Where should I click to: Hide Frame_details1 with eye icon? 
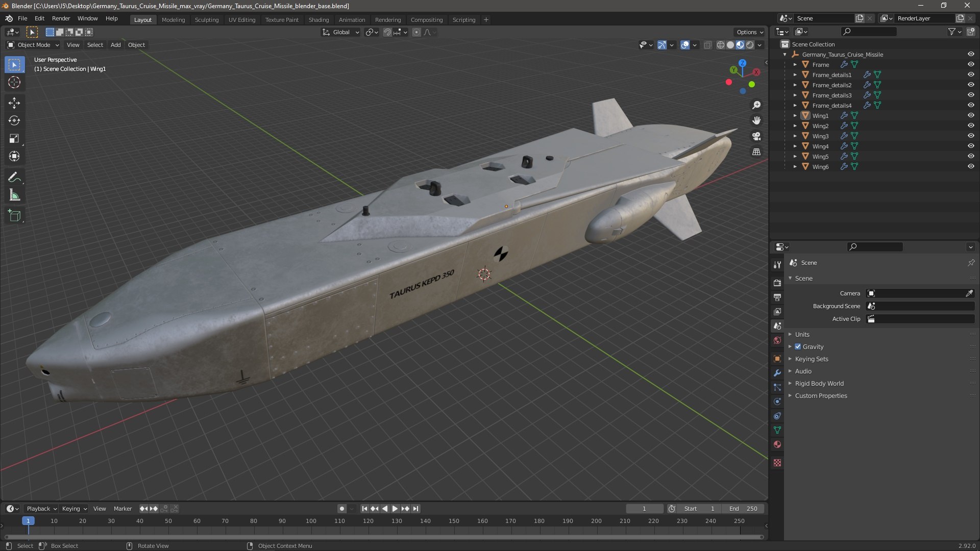pyautogui.click(x=971, y=75)
